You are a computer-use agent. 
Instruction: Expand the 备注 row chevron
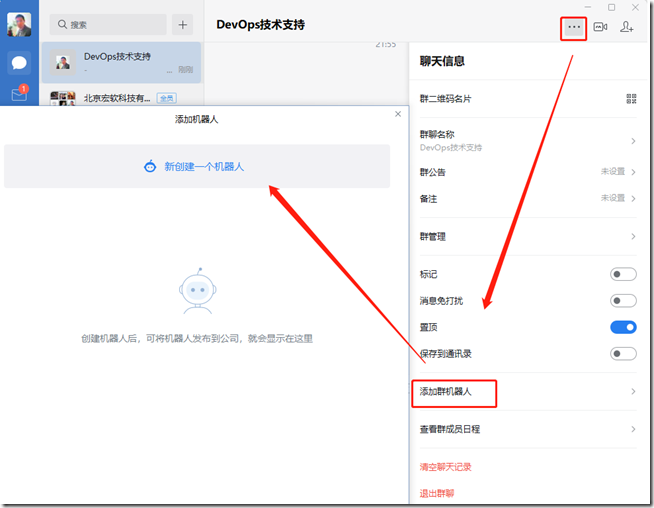[x=633, y=199]
